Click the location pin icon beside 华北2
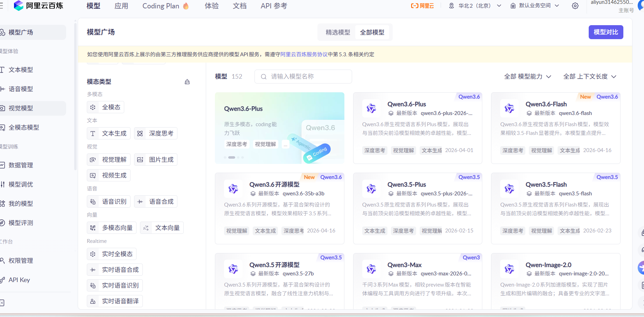Viewport: 644px width, 317px height. click(451, 6)
